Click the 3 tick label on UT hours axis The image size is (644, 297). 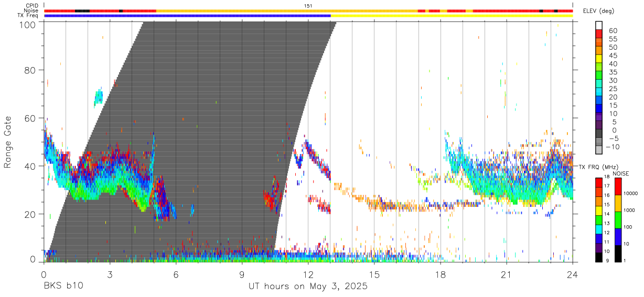(110, 274)
